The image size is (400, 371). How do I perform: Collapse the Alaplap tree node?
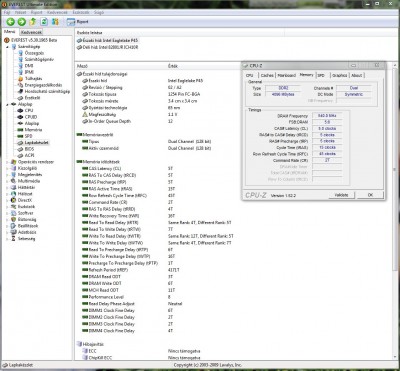7,104
